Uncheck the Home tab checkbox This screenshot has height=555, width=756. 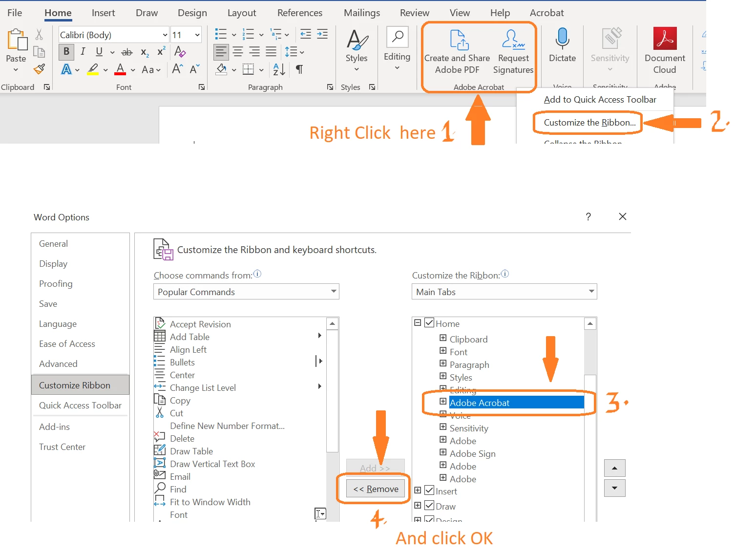coord(429,322)
